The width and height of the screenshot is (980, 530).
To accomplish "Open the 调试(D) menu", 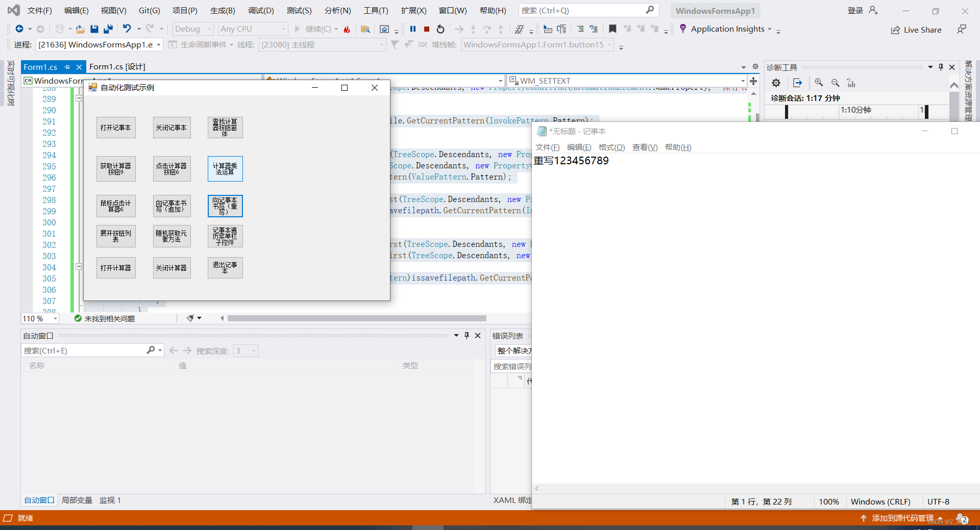I will [x=261, y=10].
